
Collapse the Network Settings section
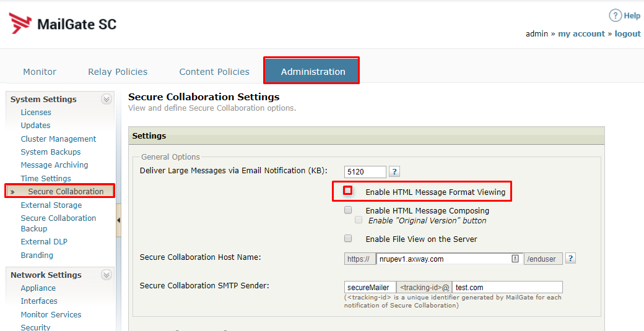pos(107,275)
